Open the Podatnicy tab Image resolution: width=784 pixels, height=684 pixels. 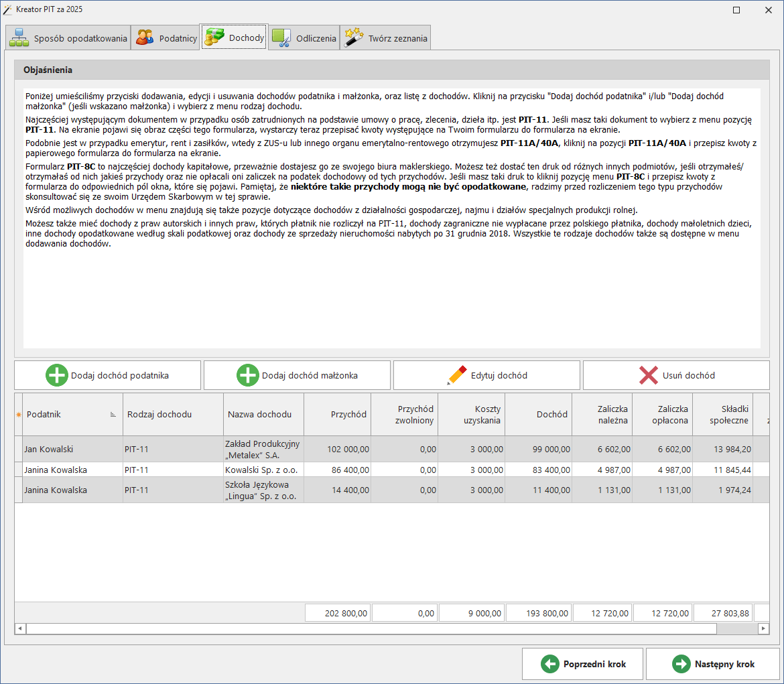(166, 38)
